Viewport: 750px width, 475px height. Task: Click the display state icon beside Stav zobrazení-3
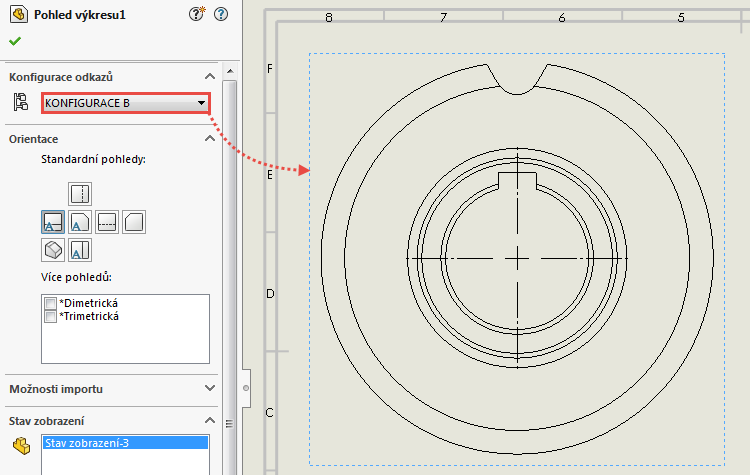21,446
